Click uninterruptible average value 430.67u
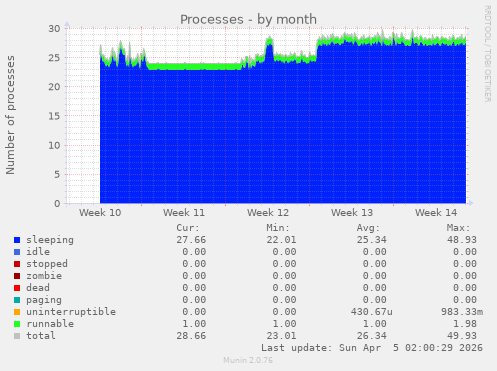 click(x=372, y=312)
